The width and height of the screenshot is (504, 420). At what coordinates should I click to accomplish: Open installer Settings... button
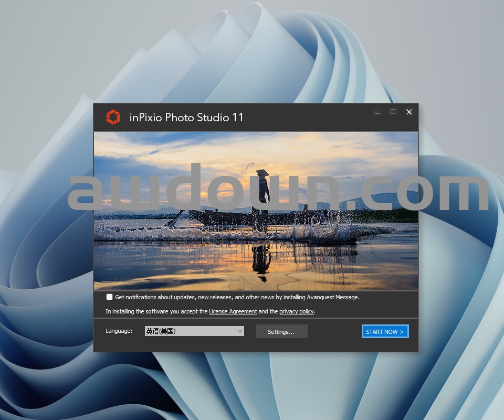281,332
